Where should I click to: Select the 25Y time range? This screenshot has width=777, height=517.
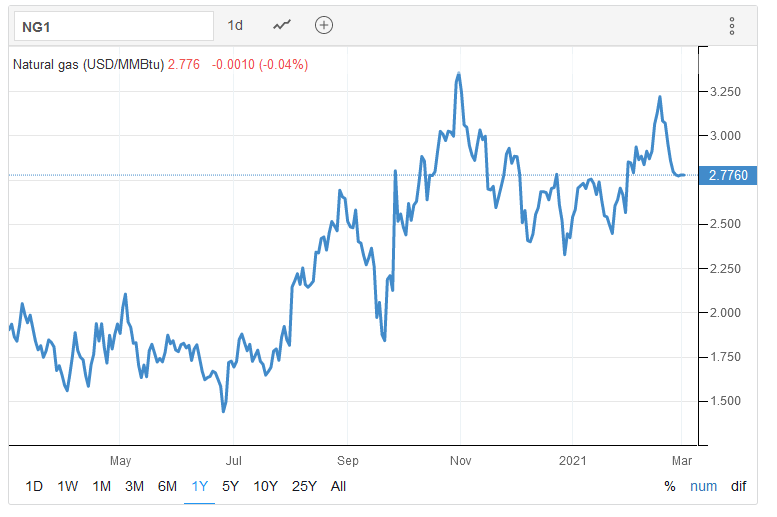click(x=304, y=486)
